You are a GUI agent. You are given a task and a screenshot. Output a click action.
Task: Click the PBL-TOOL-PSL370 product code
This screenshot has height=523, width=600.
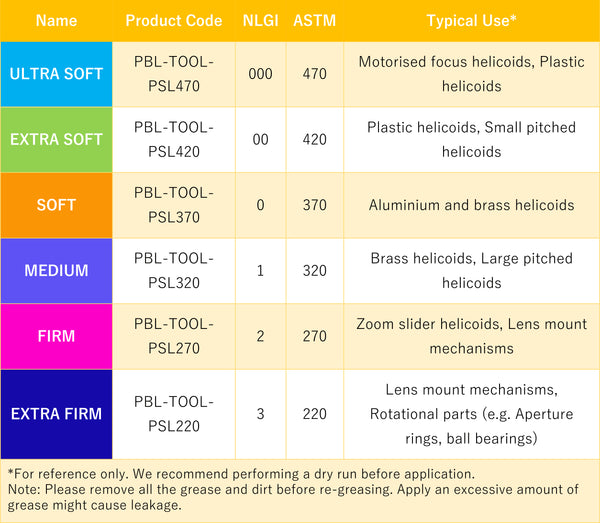pyautogui.click(x=174, y=205)
